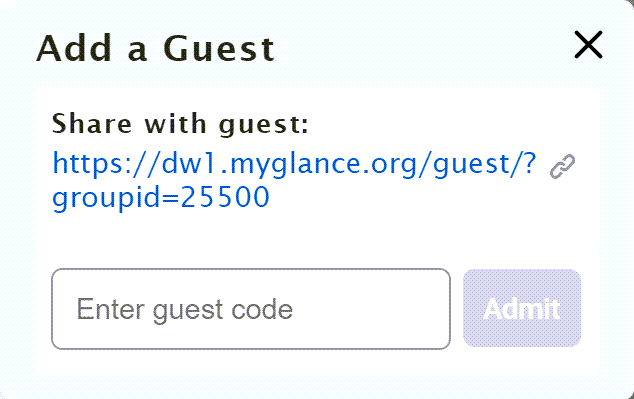Click the X at the dialog corner

(x=588, y=44)
